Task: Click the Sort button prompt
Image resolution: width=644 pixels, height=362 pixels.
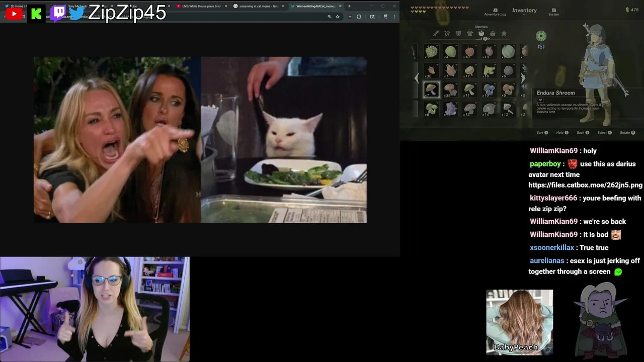Action: point(543,133)
